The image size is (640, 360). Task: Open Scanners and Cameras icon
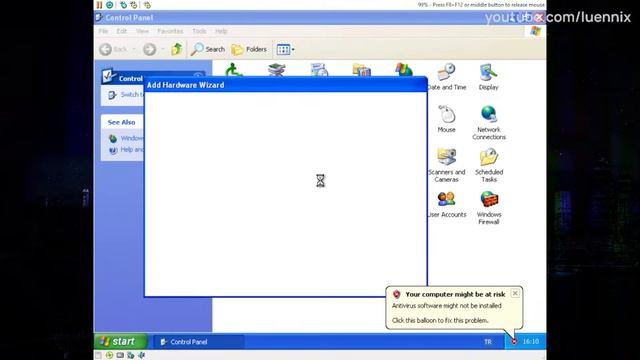click(x=447, y=165)
